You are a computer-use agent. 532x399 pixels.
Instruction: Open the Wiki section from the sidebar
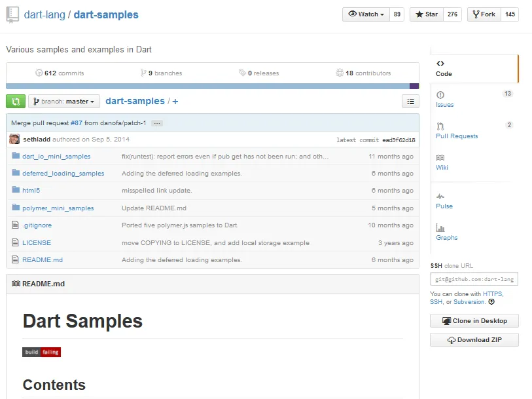point(442,167)
